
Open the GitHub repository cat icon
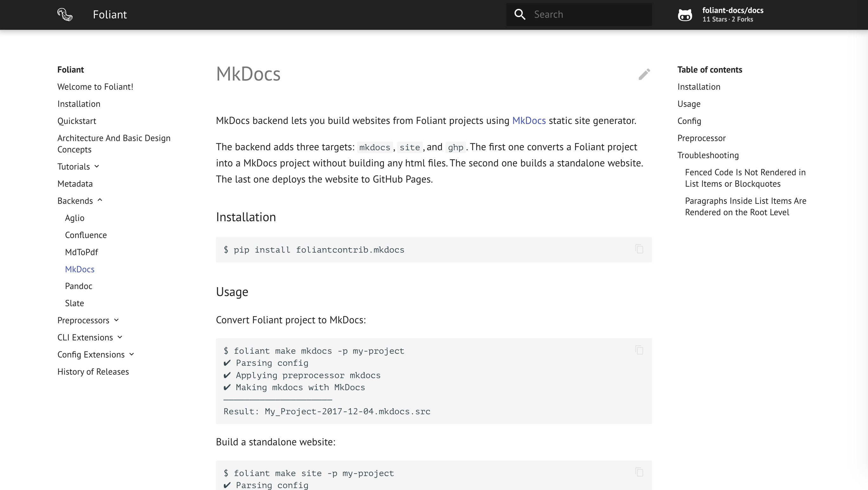click(x=685, y=15)
